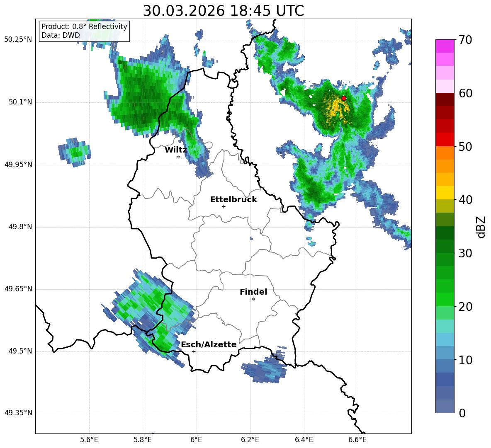The width and height of the screenshot is (491, 448).
Task: Click the Findel city label
Action: tap(253, 292)
